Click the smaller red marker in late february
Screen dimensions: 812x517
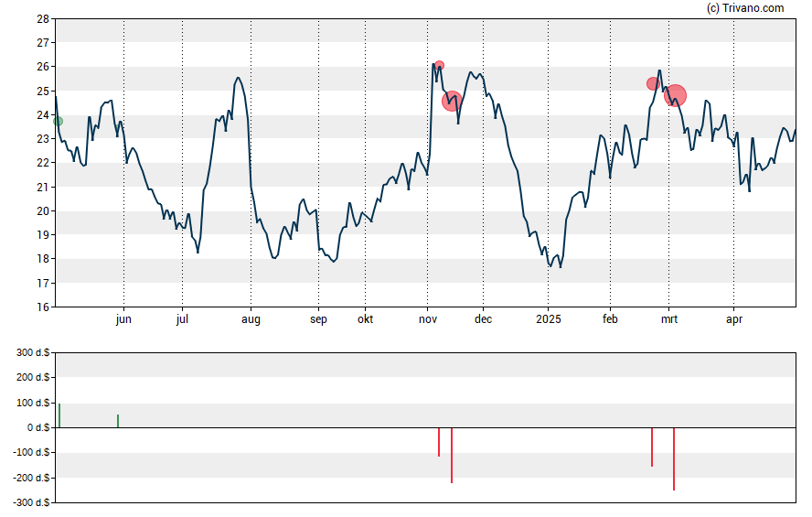tap(654, 83)
